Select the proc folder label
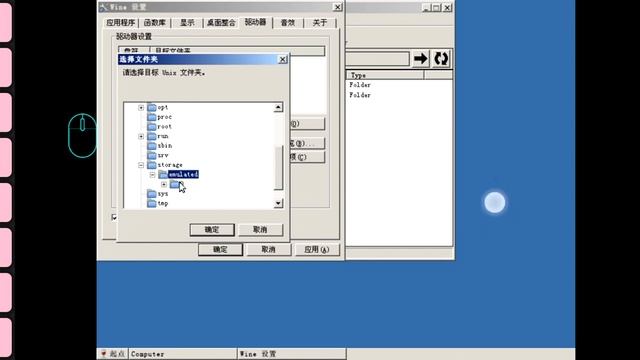The width and height of the screenshot is (640, 360). [164, 117]
